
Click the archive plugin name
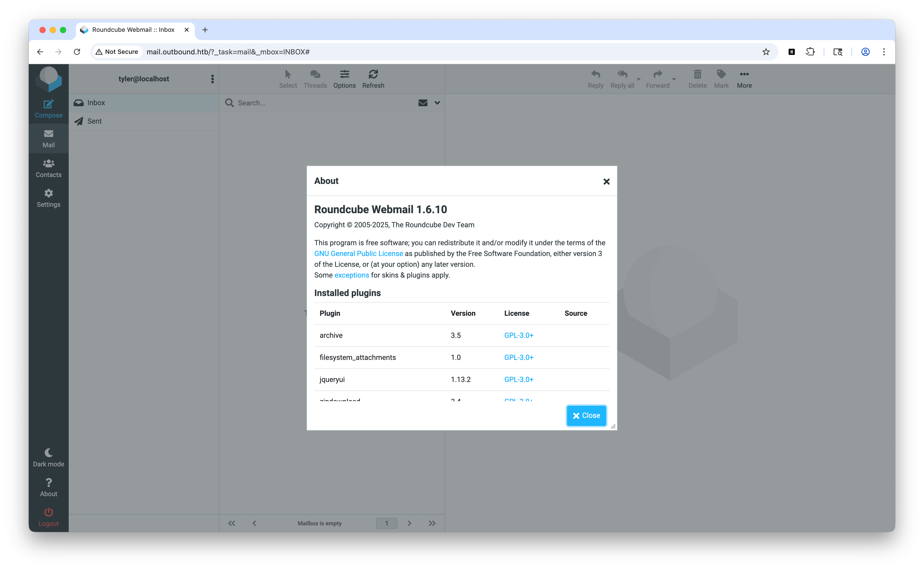coord(331,335)
